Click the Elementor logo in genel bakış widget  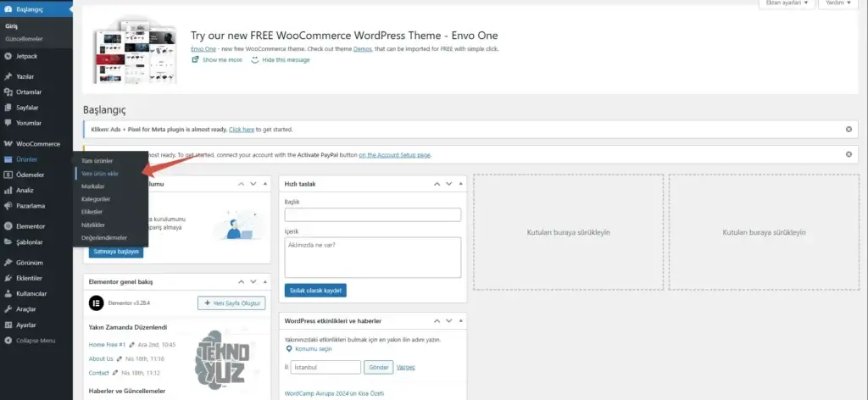click(x=97, y=303)
